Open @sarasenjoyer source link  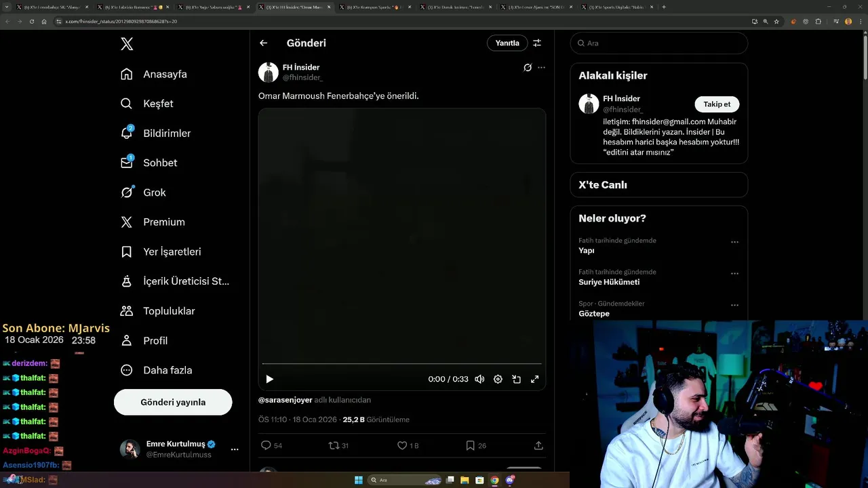285,400
